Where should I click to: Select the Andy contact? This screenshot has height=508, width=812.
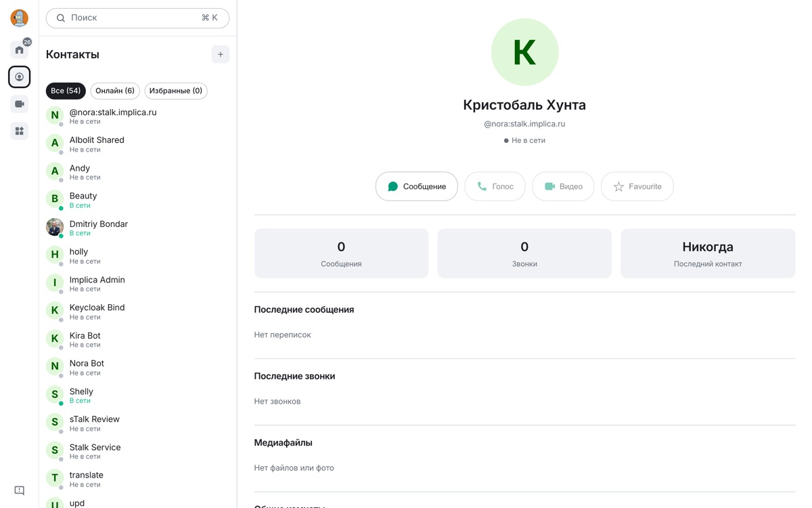point(137,172)
